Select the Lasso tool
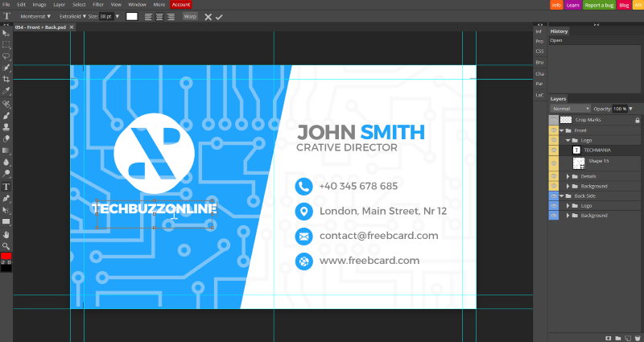Screen dimensions: 644x342 coord(6,56)
